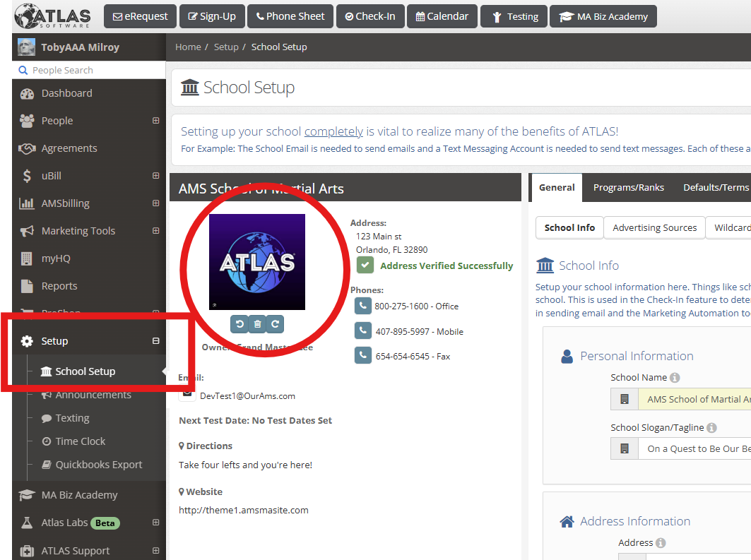The width and height of the screenshot is (751, 560).
Task: Open the eRequest button in top bar
Action: (x=140, y=16)
